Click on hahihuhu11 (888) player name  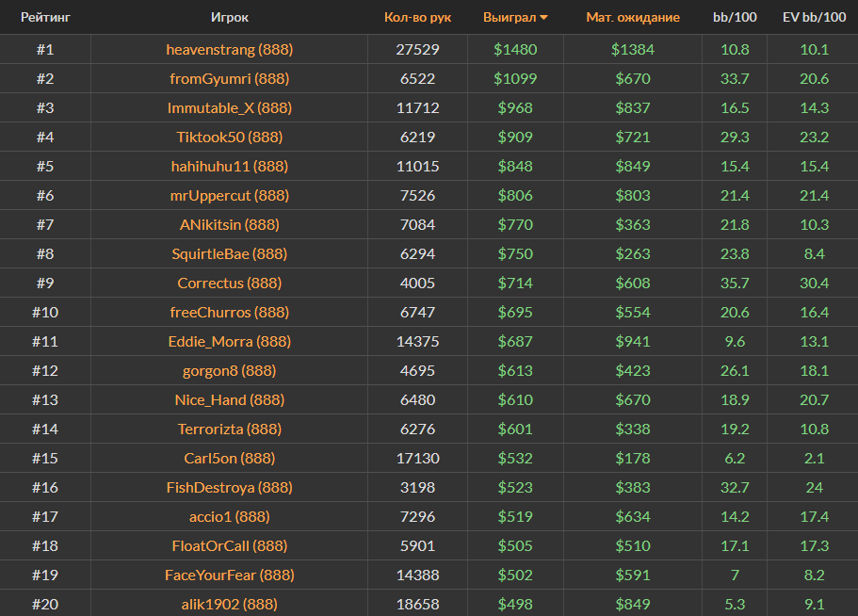click(230, 166)
